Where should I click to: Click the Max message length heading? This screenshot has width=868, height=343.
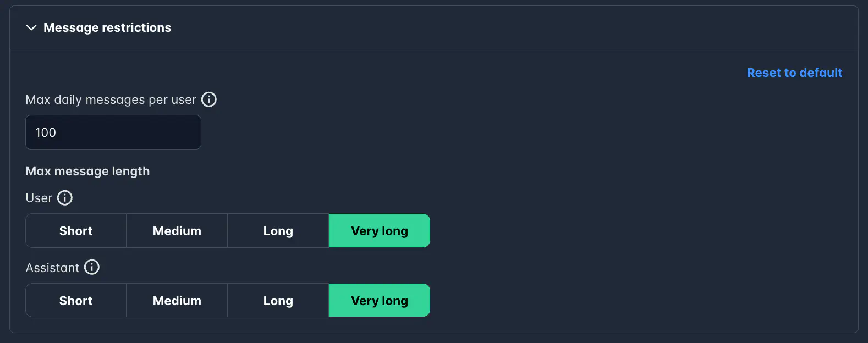coord(87,171)
